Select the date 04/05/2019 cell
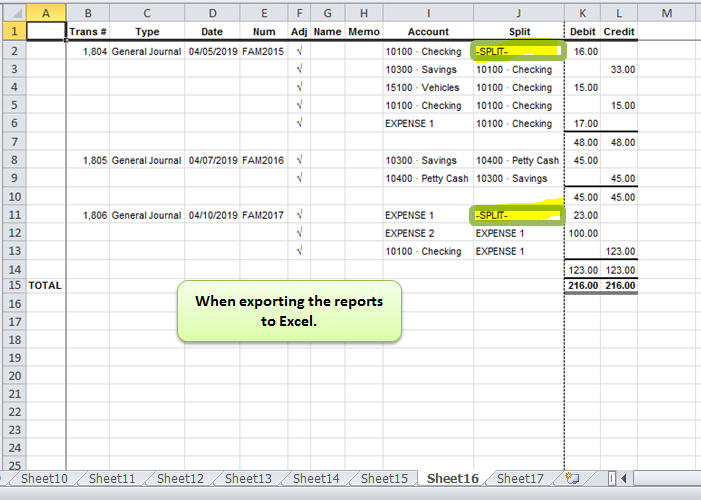The width and height of the screenshot is (701, 500). click(x=212, y=51)
